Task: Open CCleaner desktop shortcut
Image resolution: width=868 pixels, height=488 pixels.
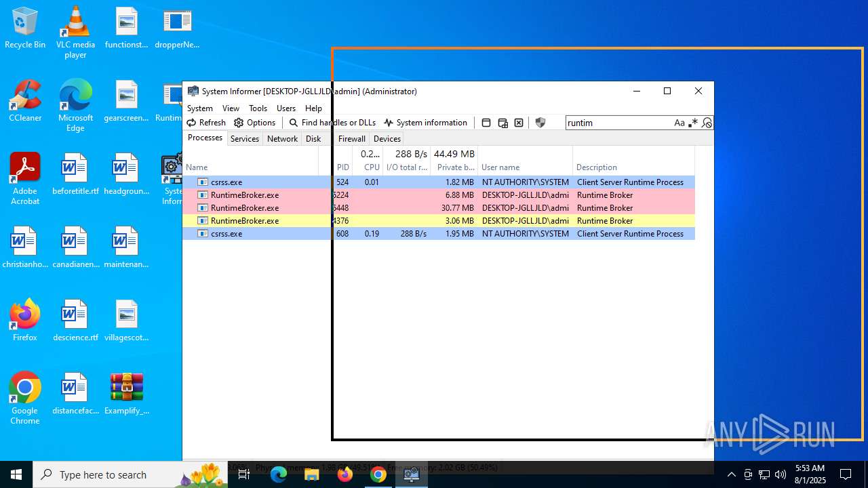Action: click(25, 101)
